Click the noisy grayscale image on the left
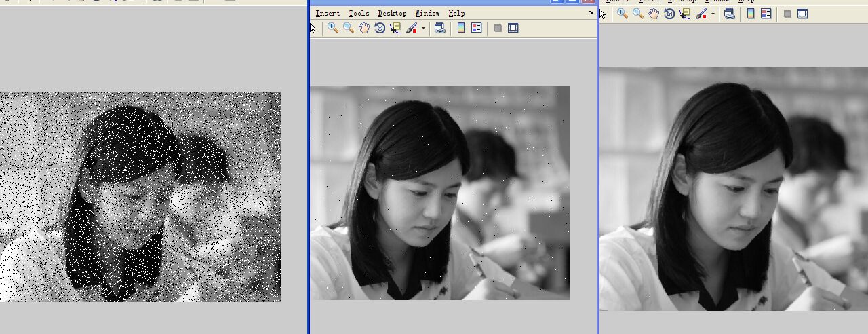868x334 pixels. tap(140, 197)
